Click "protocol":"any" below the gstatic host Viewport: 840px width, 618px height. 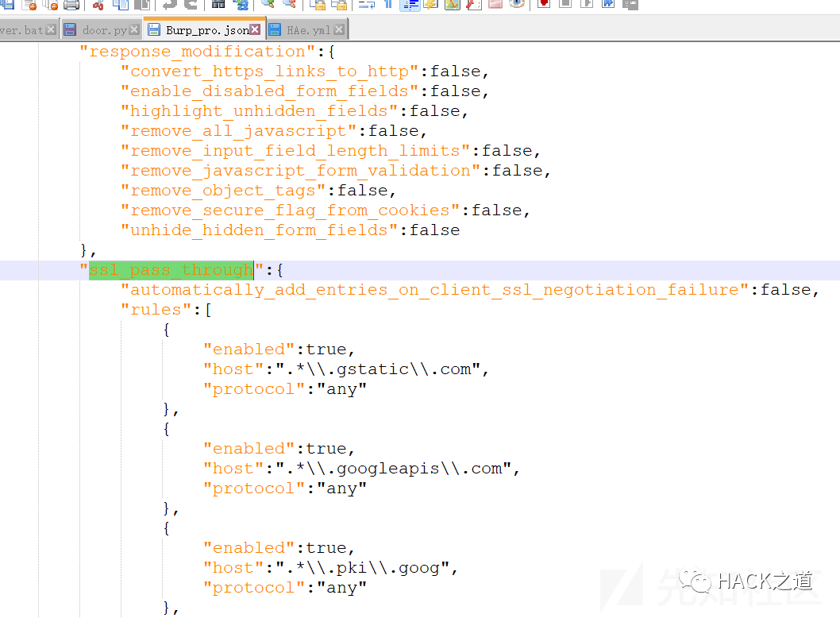point(284,389)
